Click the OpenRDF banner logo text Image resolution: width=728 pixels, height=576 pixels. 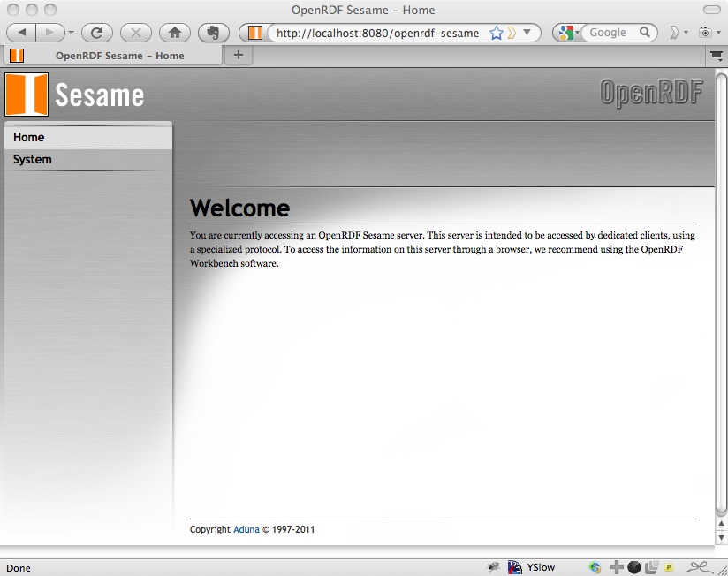coord(651,93)
